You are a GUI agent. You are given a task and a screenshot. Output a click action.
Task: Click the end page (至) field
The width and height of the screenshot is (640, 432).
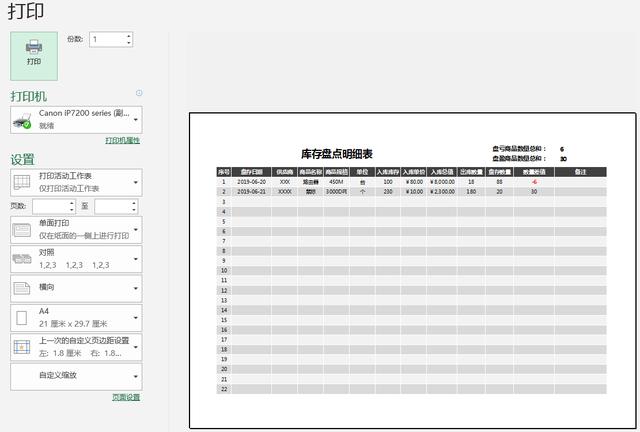click(x=113, y=206)
